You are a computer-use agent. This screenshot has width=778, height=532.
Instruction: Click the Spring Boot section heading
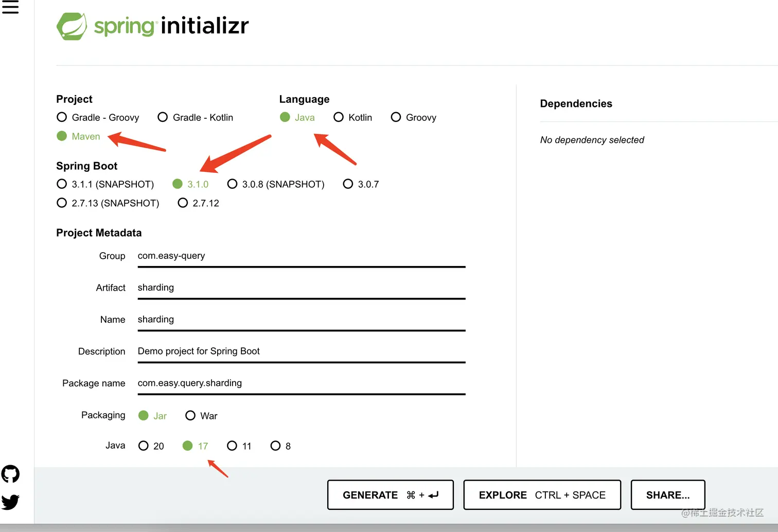click(x=87, y=166)
